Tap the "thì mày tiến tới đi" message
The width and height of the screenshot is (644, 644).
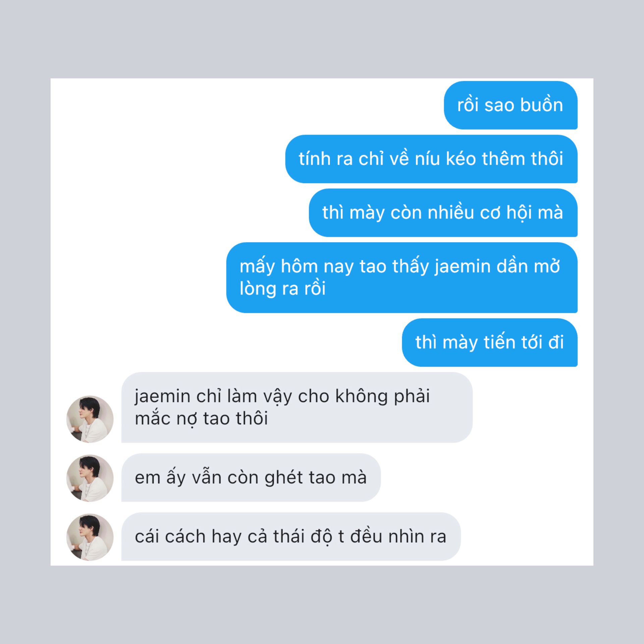tap(490, 342)
